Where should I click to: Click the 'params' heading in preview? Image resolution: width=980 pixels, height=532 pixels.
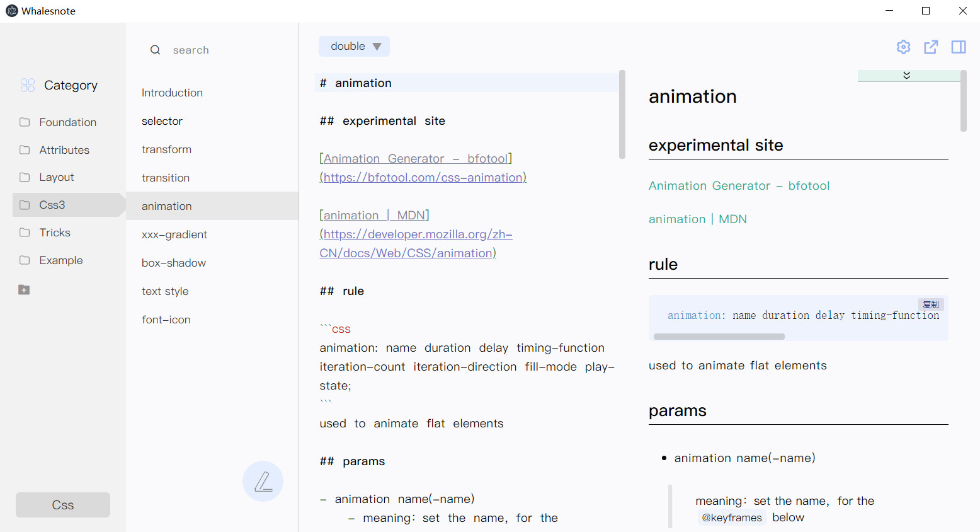coord(678,410)
